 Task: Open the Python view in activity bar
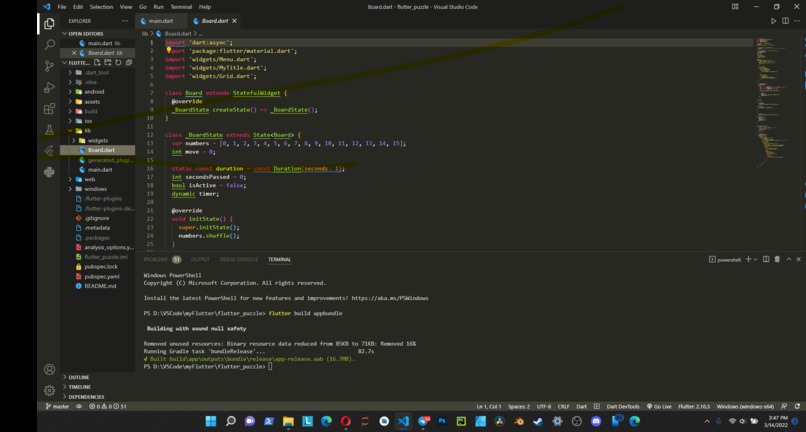point(49,172)
